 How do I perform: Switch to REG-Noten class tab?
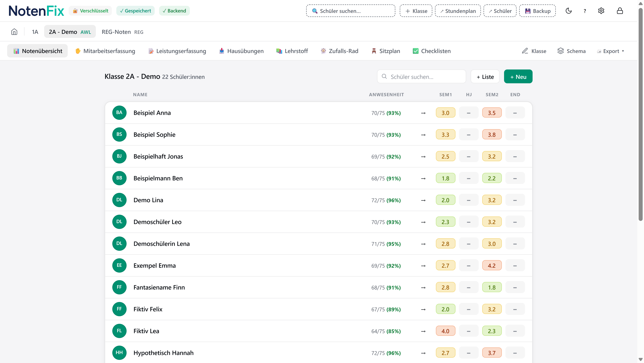pos(122,32)
